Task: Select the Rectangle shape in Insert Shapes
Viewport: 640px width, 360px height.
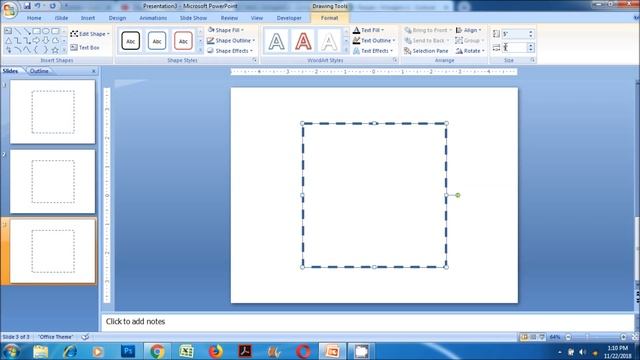Action: click(x=36, y=31)
